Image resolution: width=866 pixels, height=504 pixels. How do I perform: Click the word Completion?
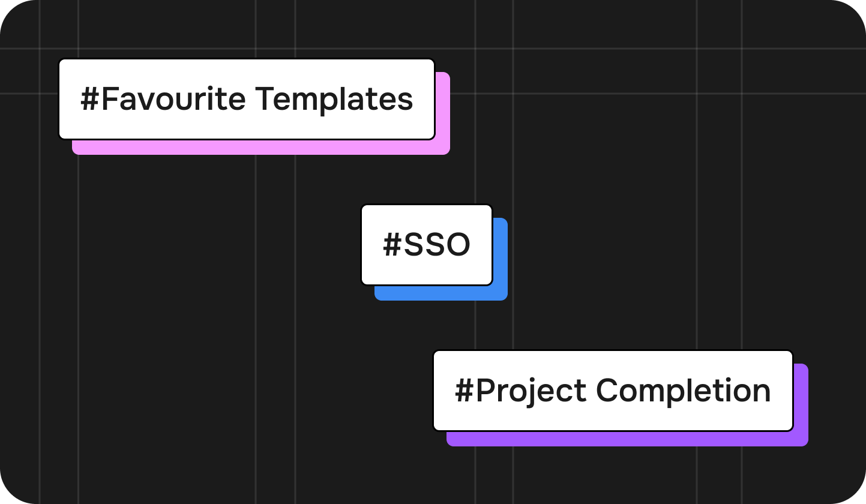(683, 391)
